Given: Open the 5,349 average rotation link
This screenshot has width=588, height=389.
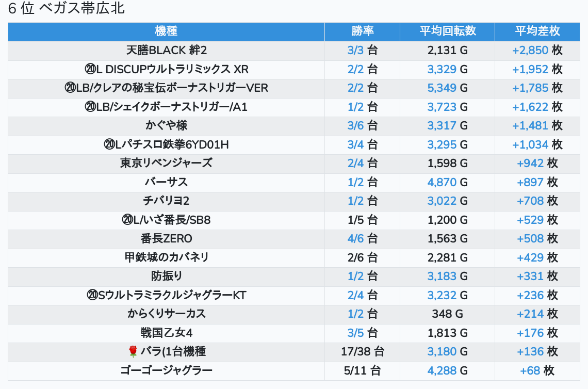Looking at the screenshot, I should [442, 88].
